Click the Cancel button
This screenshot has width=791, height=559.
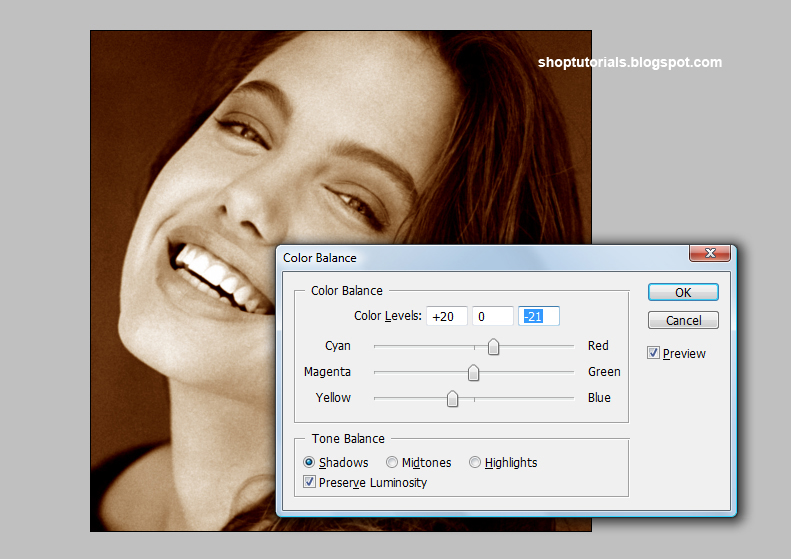tap(683, 320)
